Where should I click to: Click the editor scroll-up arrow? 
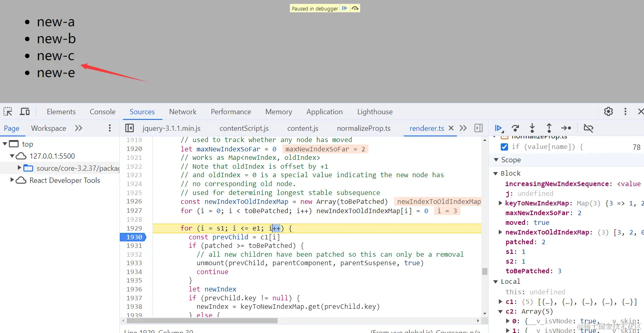point(485,140)
